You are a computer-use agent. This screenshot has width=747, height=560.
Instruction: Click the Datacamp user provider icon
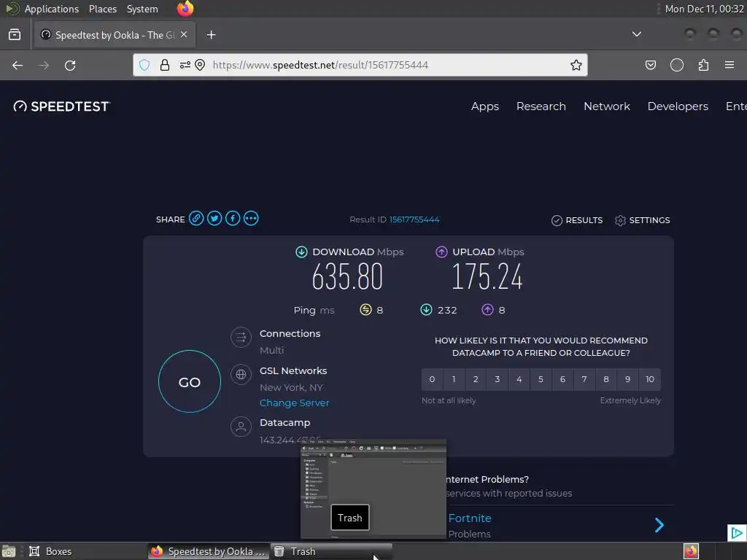pos(241,427)
